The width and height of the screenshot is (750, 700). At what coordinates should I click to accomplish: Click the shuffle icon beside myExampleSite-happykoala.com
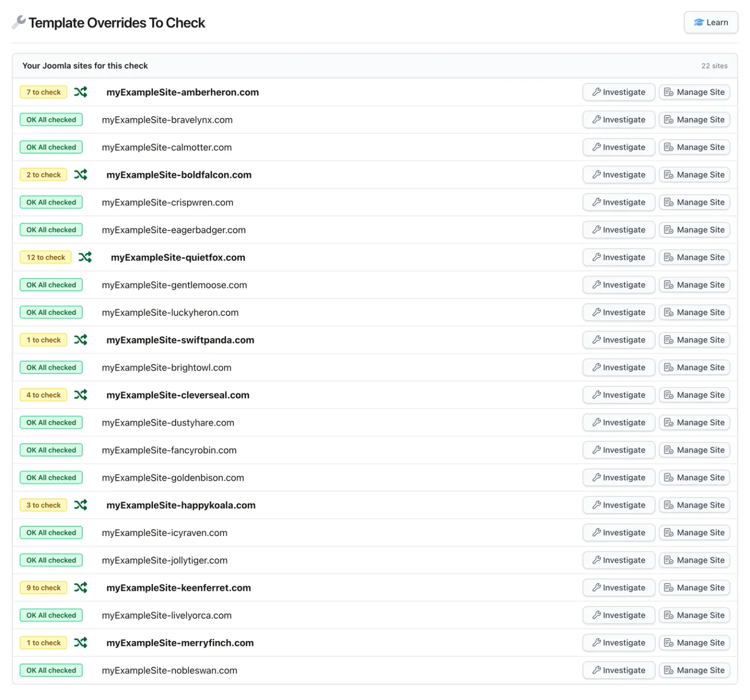pyautogui.click(x=81, y=505)
